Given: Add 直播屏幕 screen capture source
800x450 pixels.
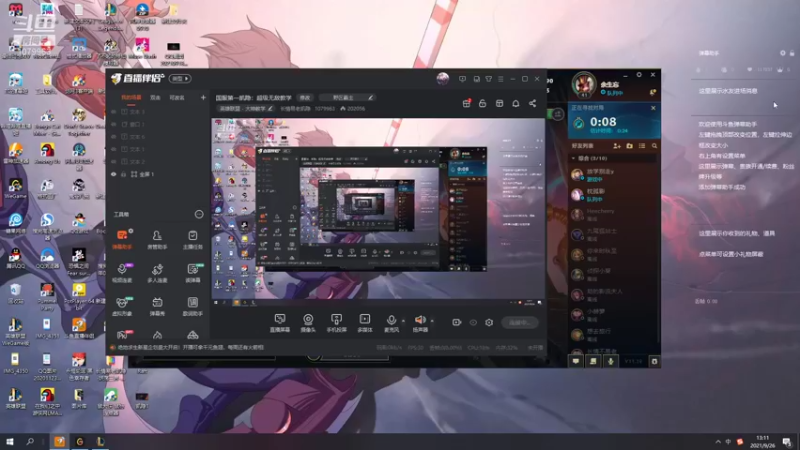Looking at the screenshot, I should 280,323.
